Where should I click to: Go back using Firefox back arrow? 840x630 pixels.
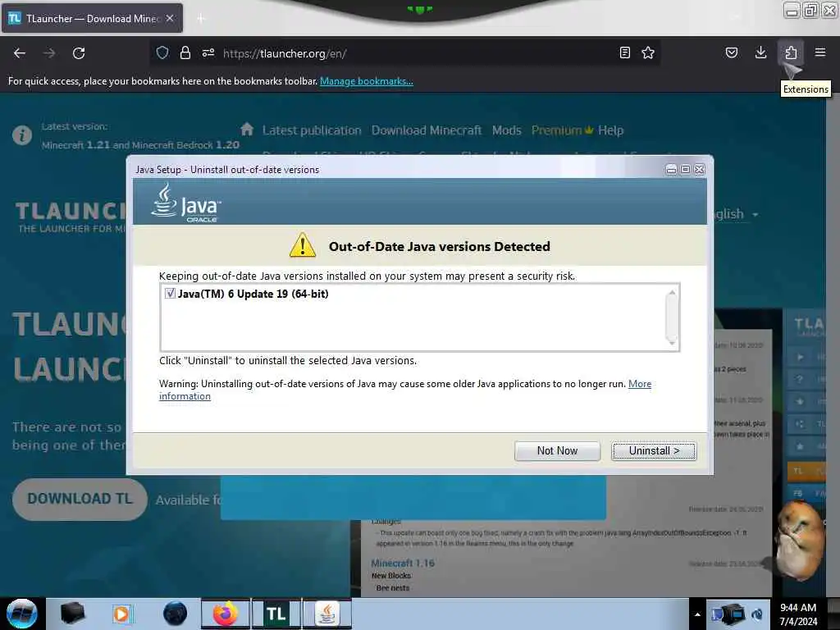pyautogui.click(x=20, y=53)
